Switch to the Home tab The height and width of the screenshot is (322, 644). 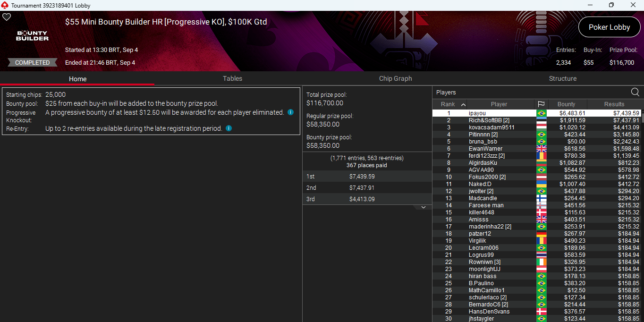(x=77, y=79)
